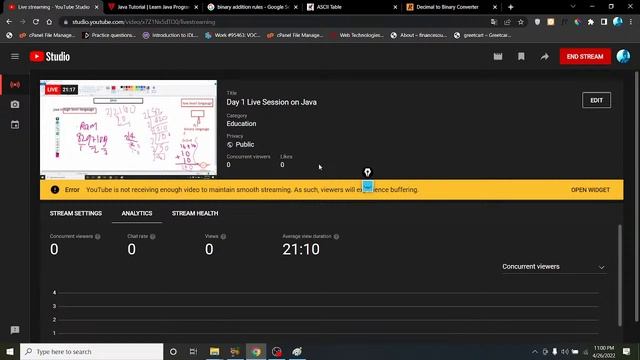
Task: Switch to the Java Tutorial browser tab
Action: 153,7
